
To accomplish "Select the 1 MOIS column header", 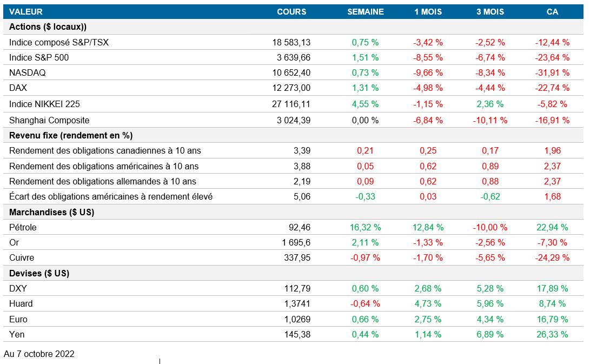I will click(428, 11).
